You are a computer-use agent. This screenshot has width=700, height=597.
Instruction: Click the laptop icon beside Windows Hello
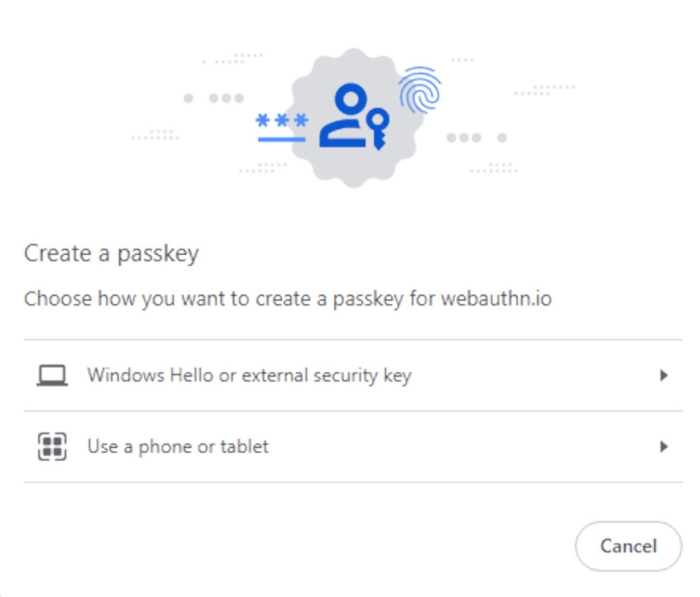pyautogui.click(x=52, y=375)
